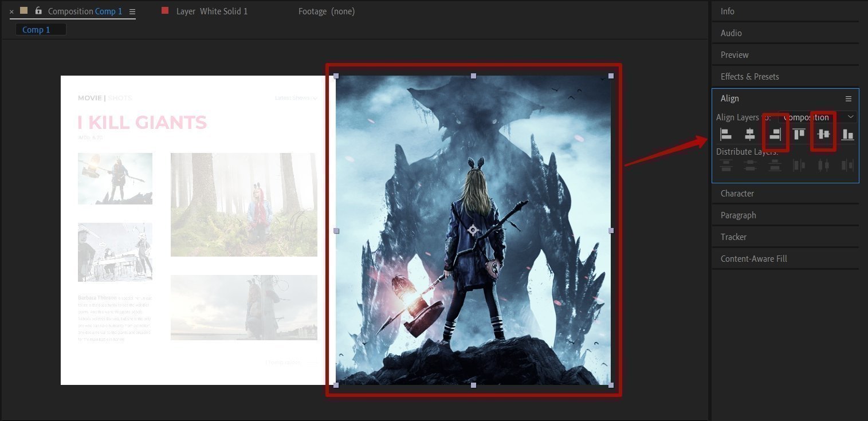
Task: Click the poster layer's left-middle edge handle
Action: [336, 230]
